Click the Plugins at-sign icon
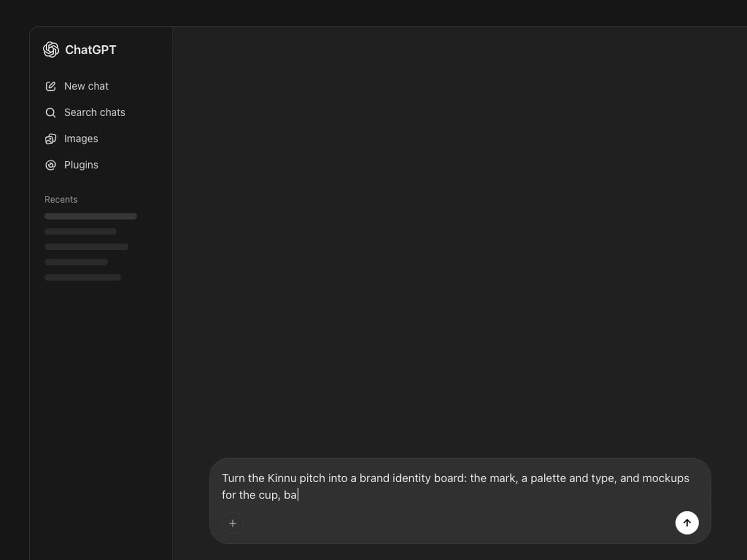 coord(51,165)
